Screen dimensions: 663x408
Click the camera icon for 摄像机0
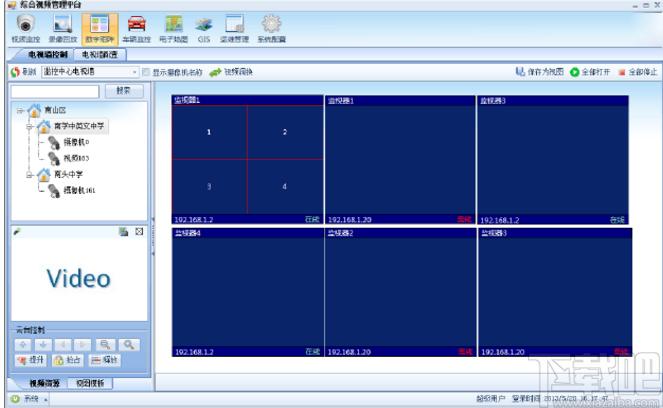pos(54,142)
